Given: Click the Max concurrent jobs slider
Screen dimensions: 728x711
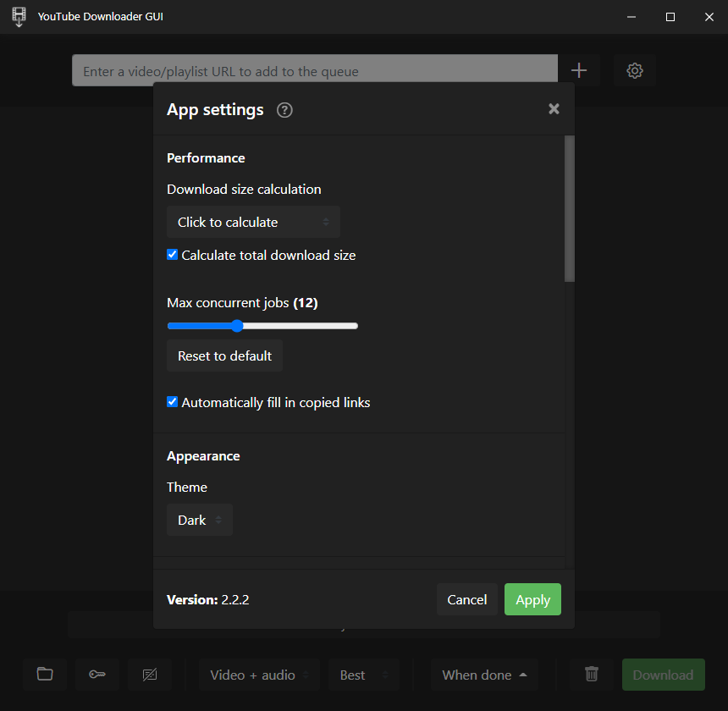Looking at the screenshot, I should tap(262, 326).
